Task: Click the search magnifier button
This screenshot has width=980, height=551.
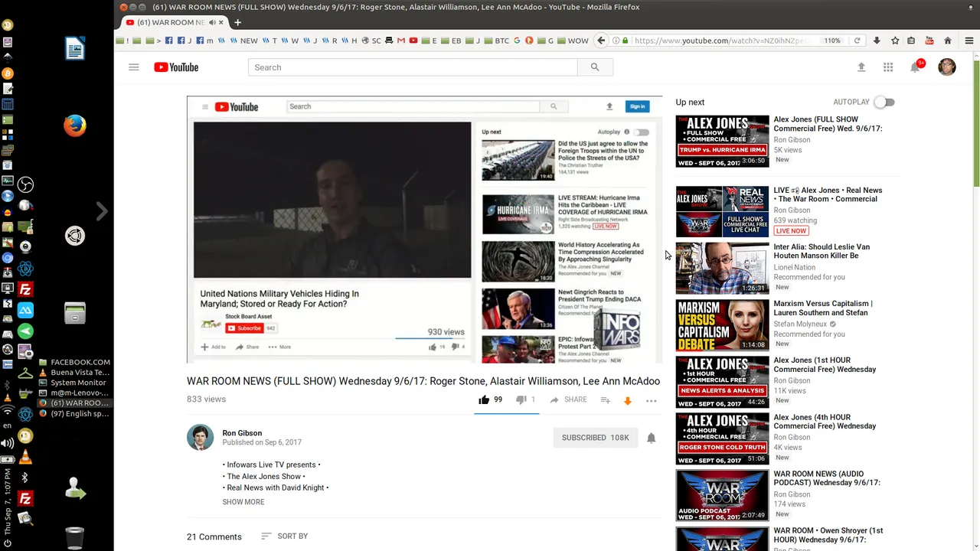Action: pyautogui.click(x=595, y=67)
